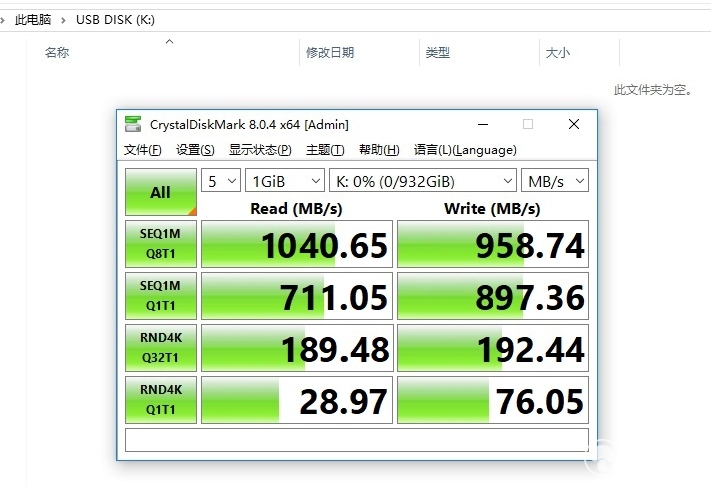Open the 帮助(H) menu
Image resolution: width=711 pixels, height=486 pixels.
coord(379,150)
